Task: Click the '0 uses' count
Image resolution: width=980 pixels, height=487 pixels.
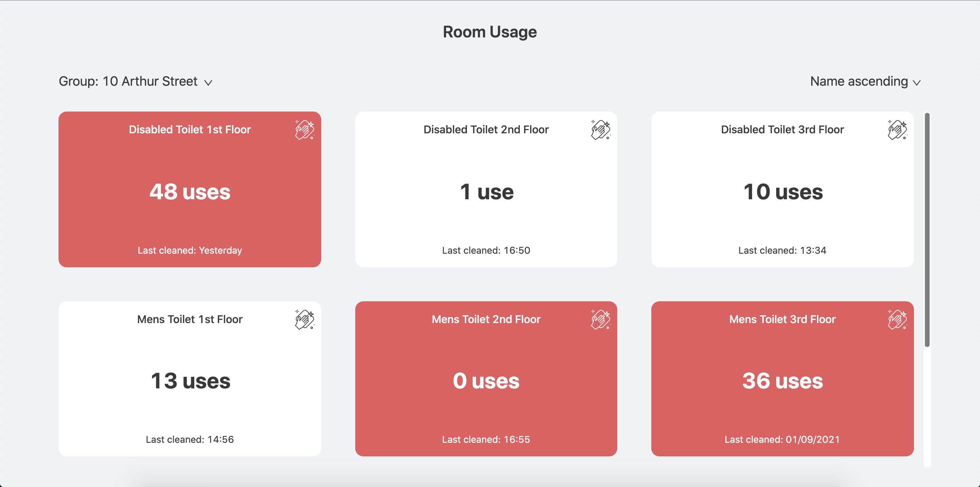Action: (486, 381)
